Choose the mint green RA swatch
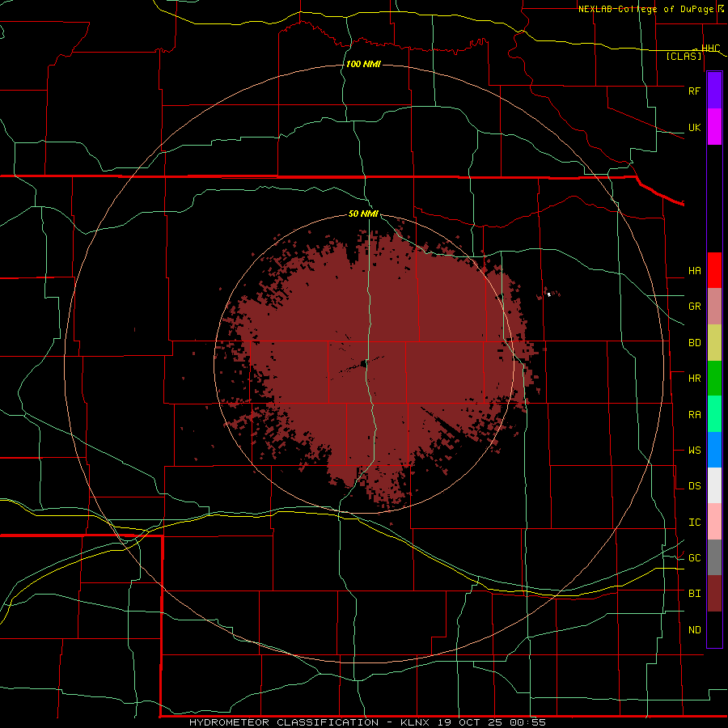The image size is (728, 728). 714,414
